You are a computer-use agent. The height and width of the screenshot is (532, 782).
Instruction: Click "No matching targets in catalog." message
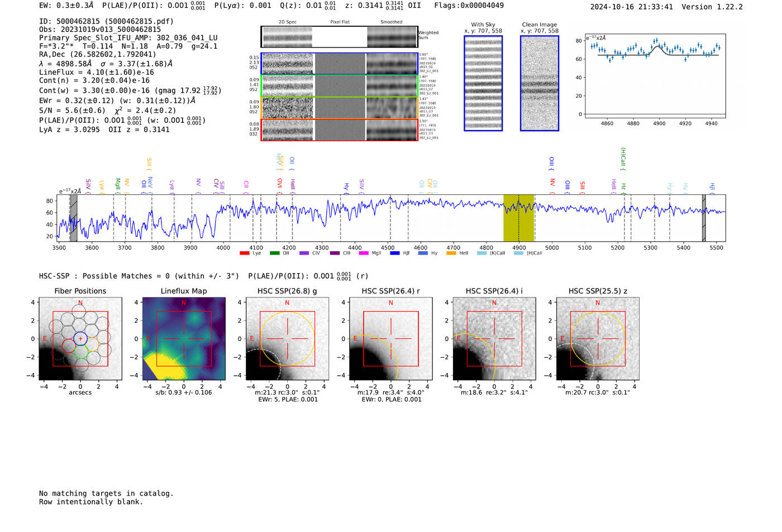point(106,493)
